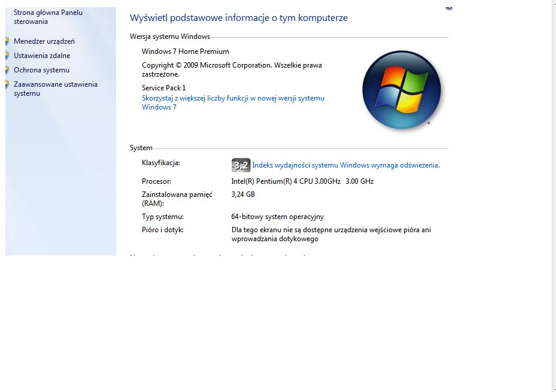The width and height of the screenshot is (556, 392).
Task: Click shield icon beside Menedżer urządzeń
Action: [x=7, y=41]
